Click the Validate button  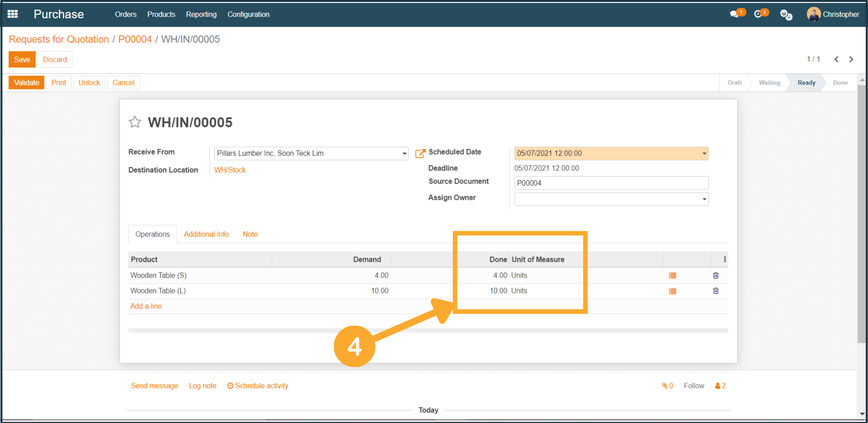pyautogui.click(x=27, y=83)
